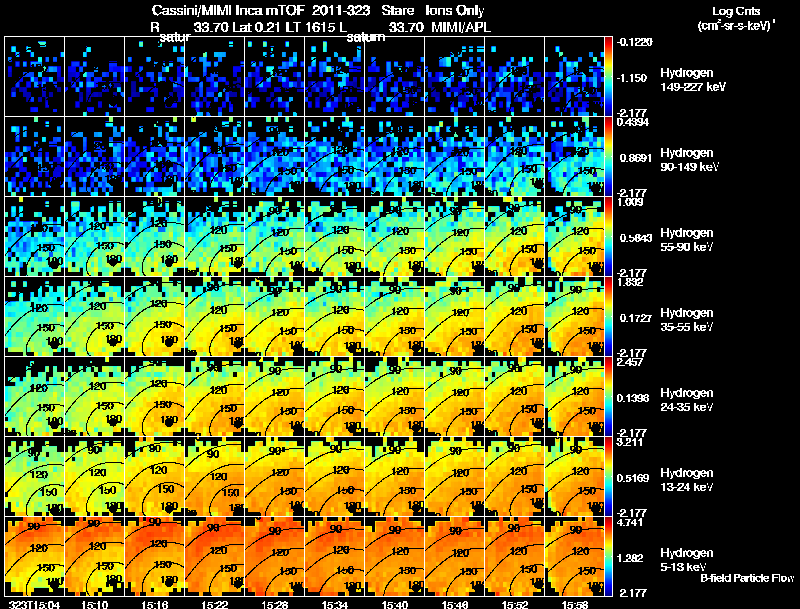Open the 90-149 keV panel at 15:58
The image size is (800, 609).
point(574,157)
